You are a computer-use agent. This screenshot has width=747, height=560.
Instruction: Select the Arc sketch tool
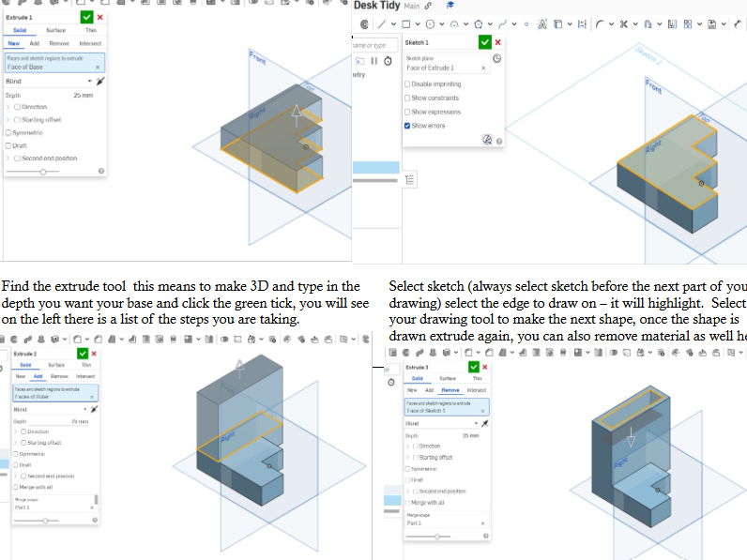pyautogui.click(x=454, y=23)
